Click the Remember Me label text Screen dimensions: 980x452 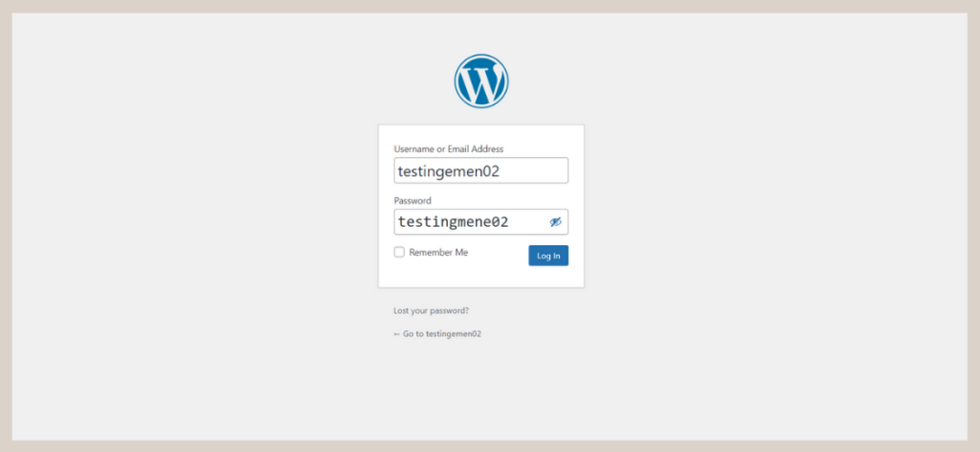(x=438, y=253)
